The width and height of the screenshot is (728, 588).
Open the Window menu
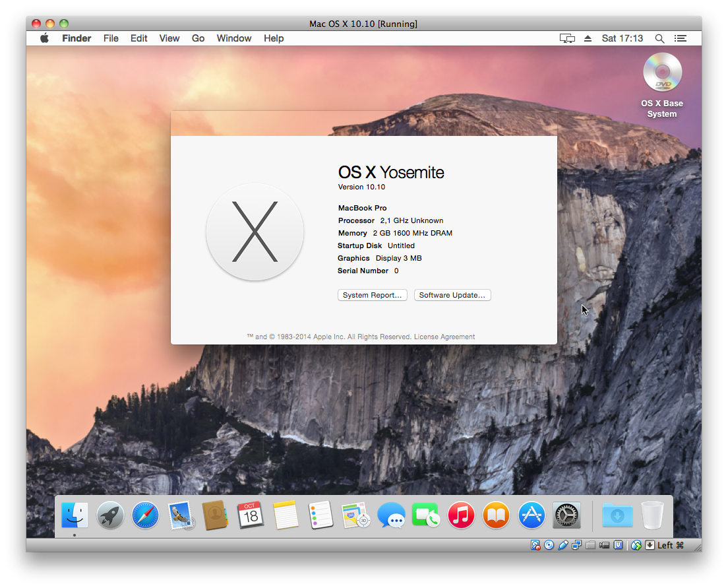[234, 38]
